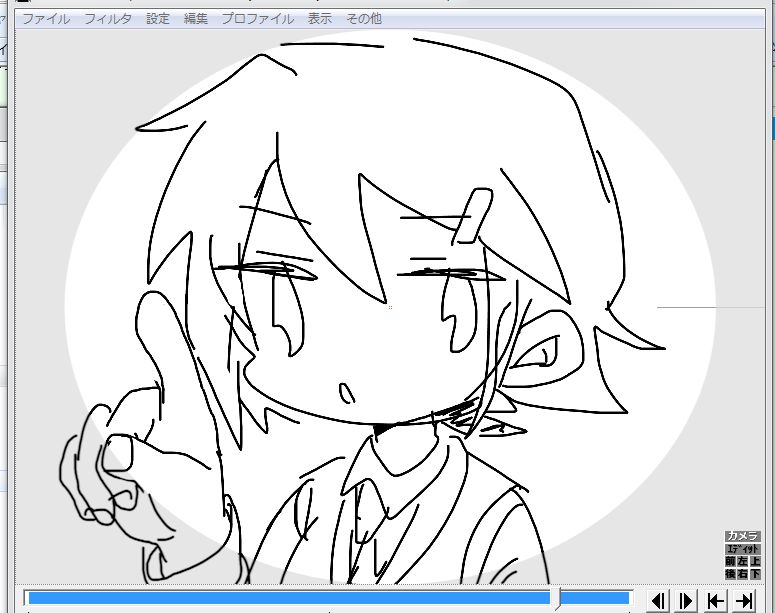Select the 上 (top) view button
This screenshot has width=775, height=613.
755,562
